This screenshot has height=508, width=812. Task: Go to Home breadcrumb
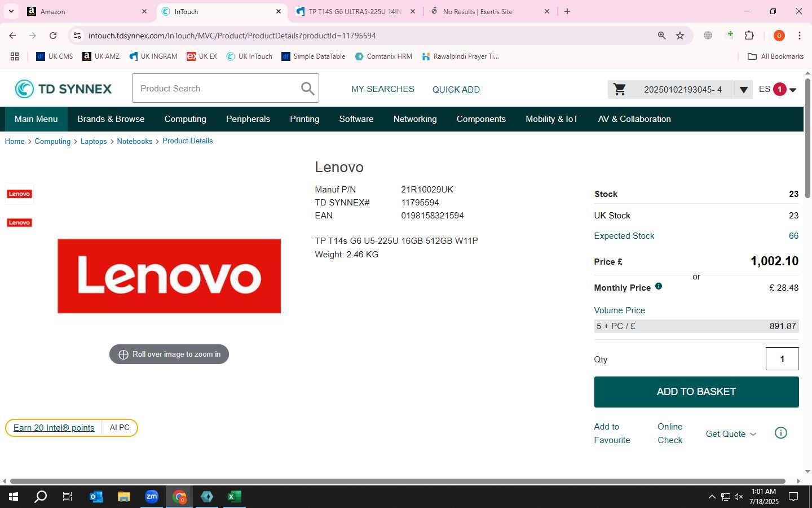point(15,141)
